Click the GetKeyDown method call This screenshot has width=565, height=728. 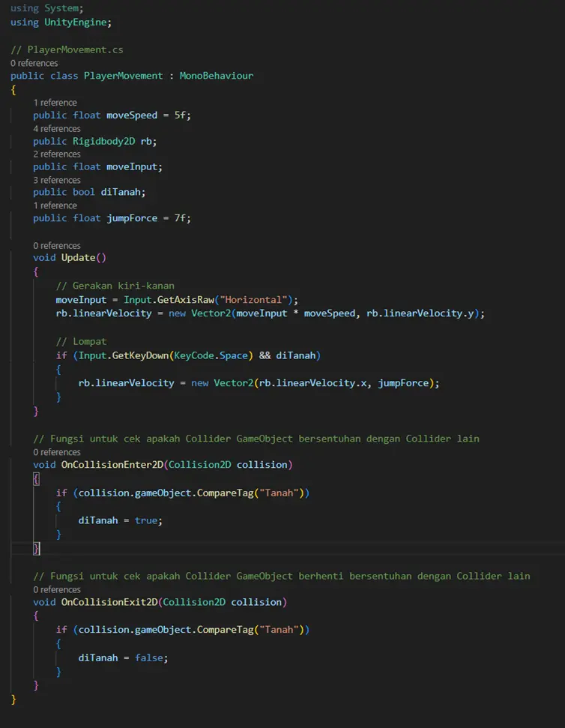point(139,355)
